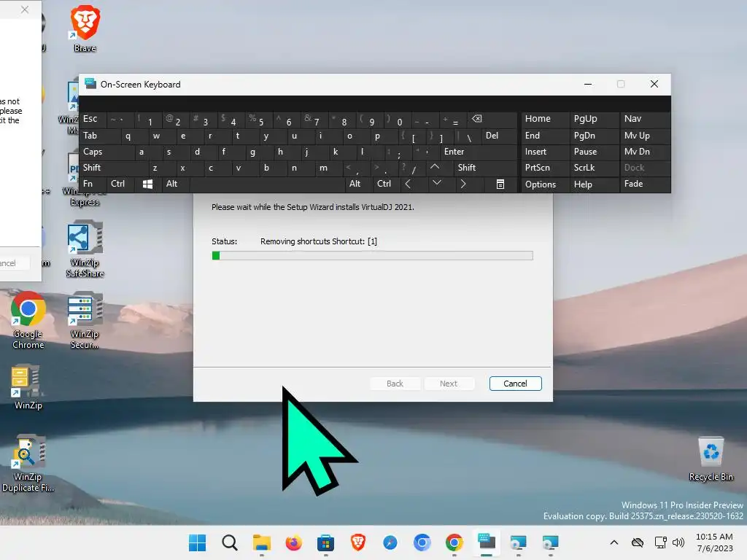
Task: Open the WinZip desktop icon
Action: pyautogui.click(x=28, y=386)
